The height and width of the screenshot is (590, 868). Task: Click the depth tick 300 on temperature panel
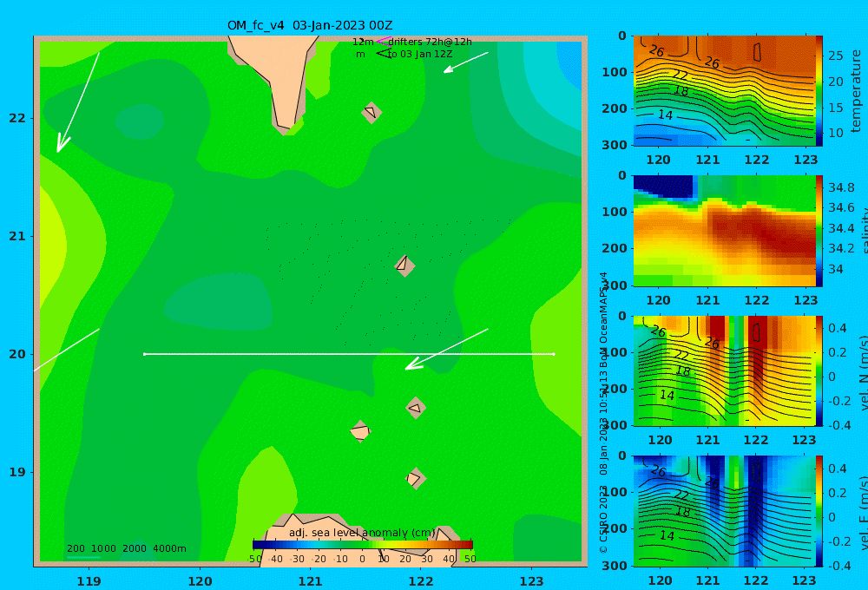pos(615,145)
